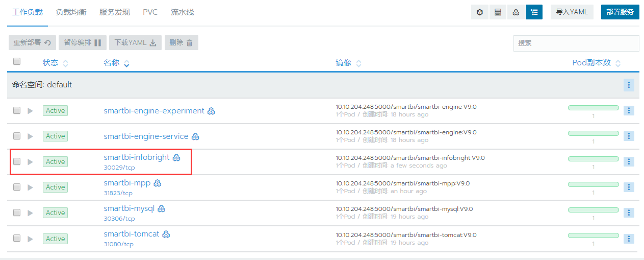Open the smartbi-engine-service workload link

click(x=146, y=136)
